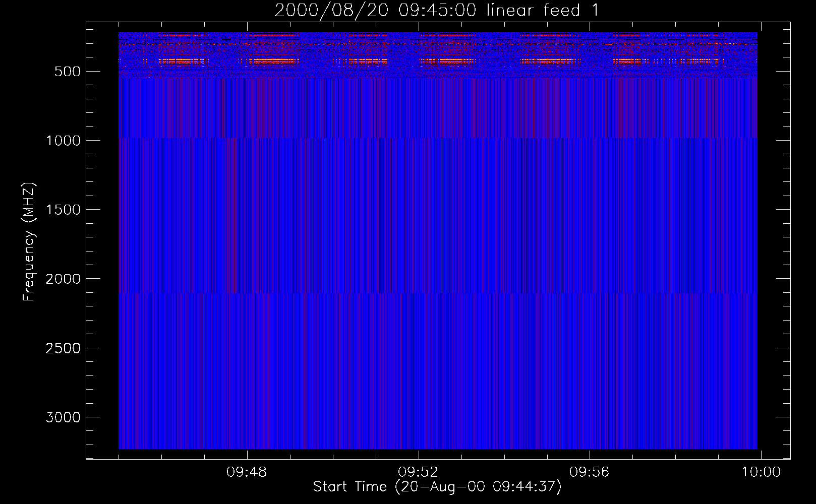The image size is (816, 504).
Task: Click the 09:48 time tick label
Action: click(247, 472)
